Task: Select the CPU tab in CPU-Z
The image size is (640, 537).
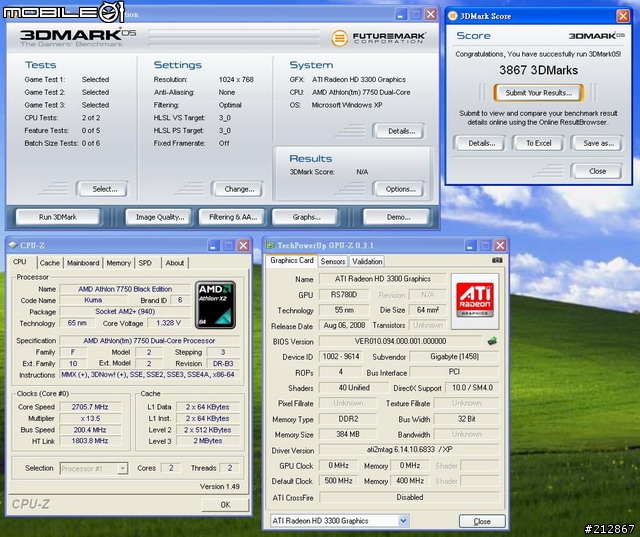Action: tap(20, 262)
